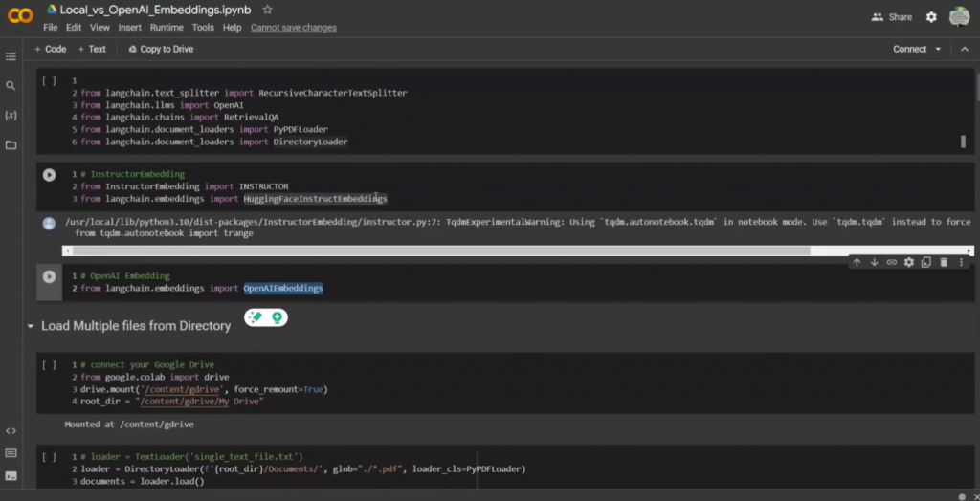The width and height of the screenshot is (980, 501).
Task: Click HuggingFaceInstructEmbeddings in the code
Action: (x=316, y=199)
